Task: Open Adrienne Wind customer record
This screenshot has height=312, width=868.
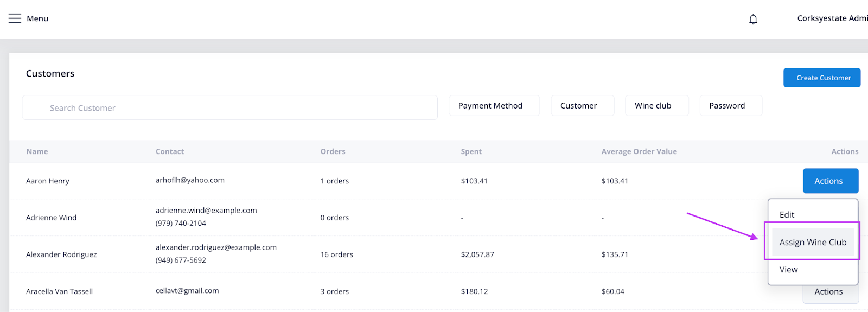Action: (x=52, y=218)
